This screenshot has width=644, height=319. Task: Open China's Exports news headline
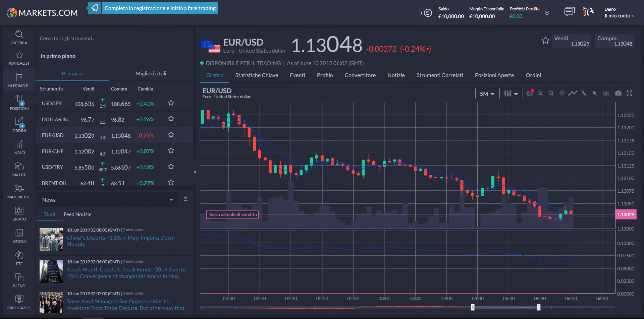tap(121, 241)
